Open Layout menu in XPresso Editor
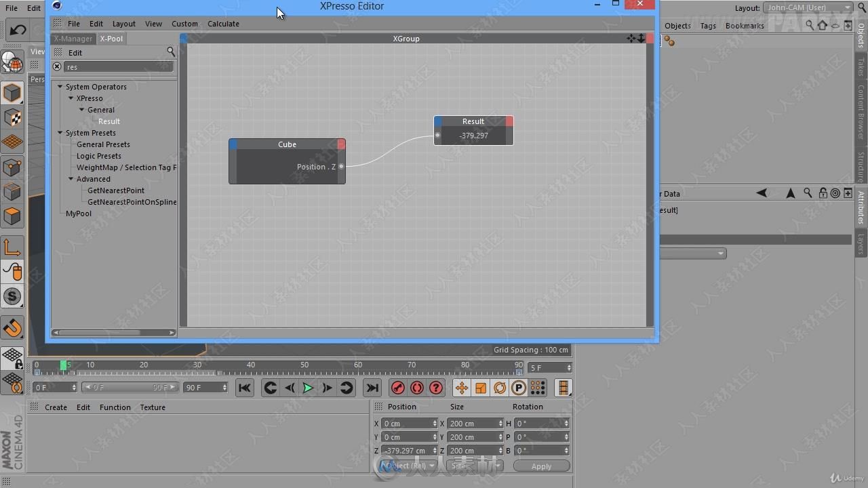 (x=123, y=24)
